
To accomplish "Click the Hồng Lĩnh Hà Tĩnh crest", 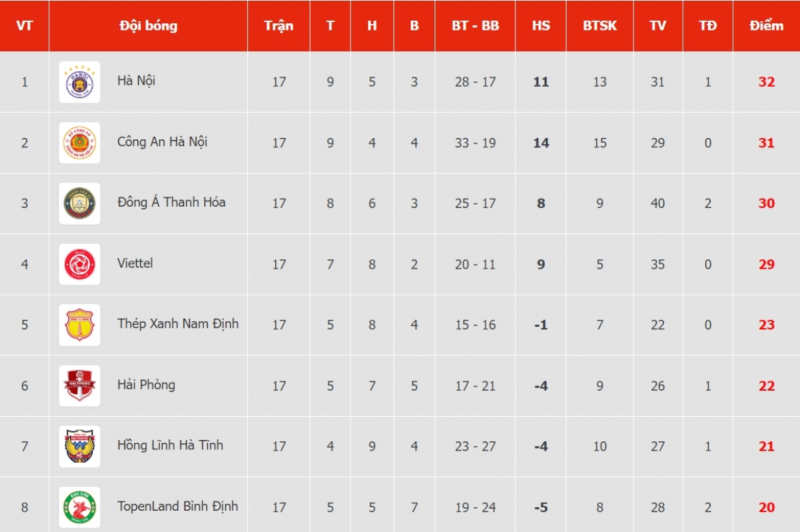I will 79,446.
